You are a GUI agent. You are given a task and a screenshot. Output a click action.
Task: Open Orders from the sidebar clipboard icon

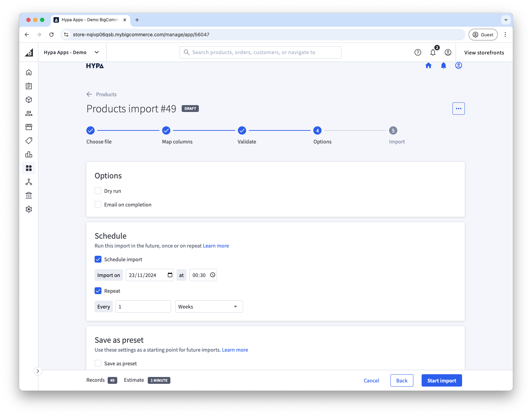[29, 86]
